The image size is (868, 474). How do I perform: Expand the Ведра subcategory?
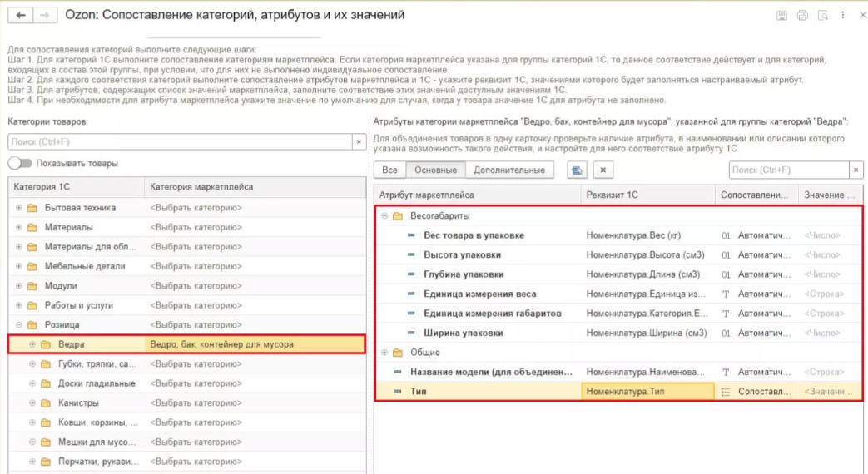[x=32, y=344]
